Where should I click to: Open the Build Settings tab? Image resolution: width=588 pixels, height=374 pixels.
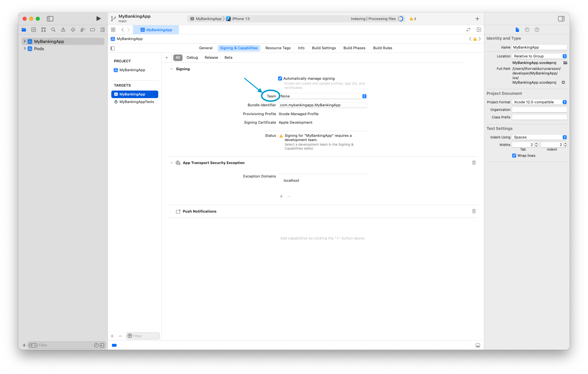(x=324, y=48)
